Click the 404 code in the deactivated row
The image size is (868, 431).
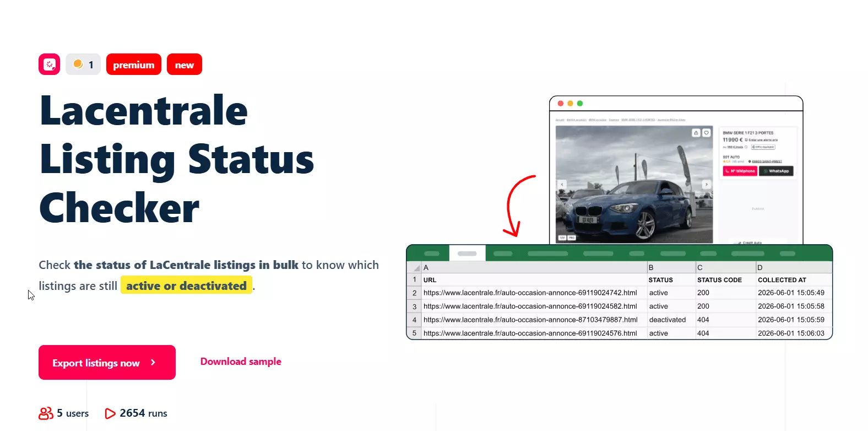pos(703,320)
